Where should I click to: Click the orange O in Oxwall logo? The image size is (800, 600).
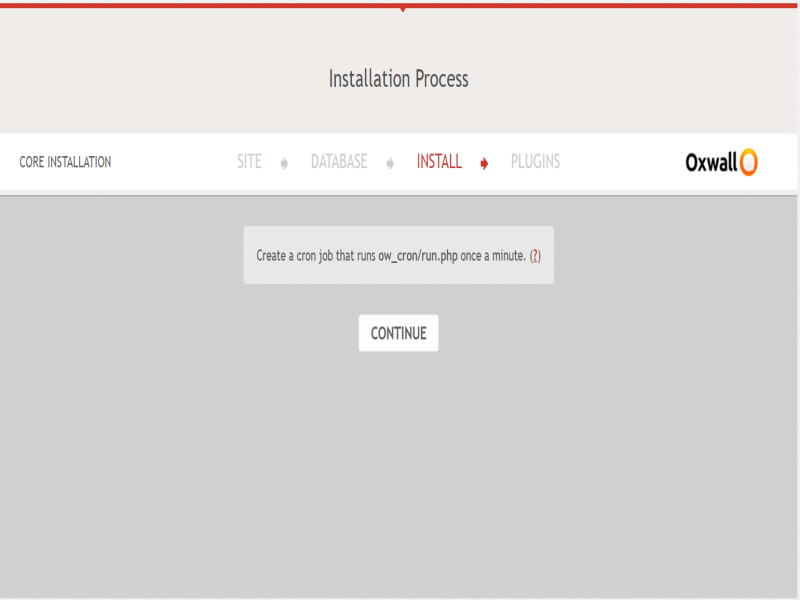pyautogui.click(x=748, y=162)
